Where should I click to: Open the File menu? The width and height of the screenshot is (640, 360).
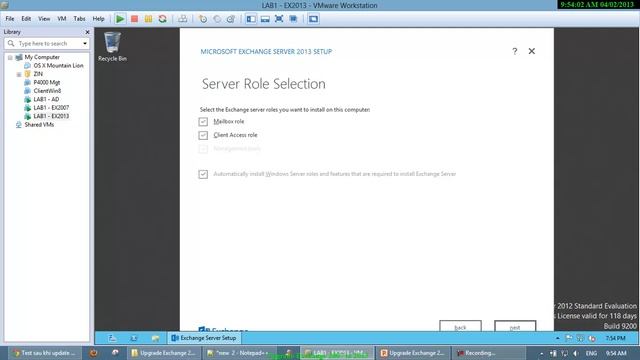(10, 19)
